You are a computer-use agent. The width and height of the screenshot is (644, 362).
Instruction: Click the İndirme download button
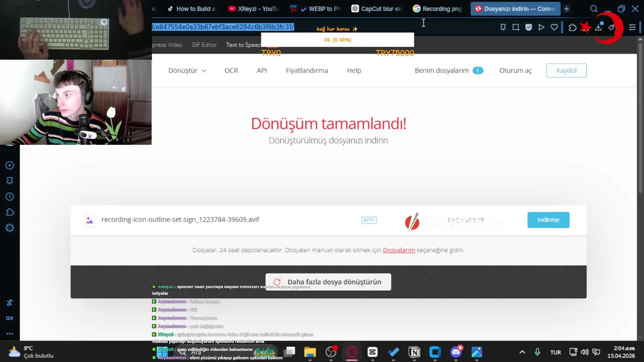coord(548,220)
